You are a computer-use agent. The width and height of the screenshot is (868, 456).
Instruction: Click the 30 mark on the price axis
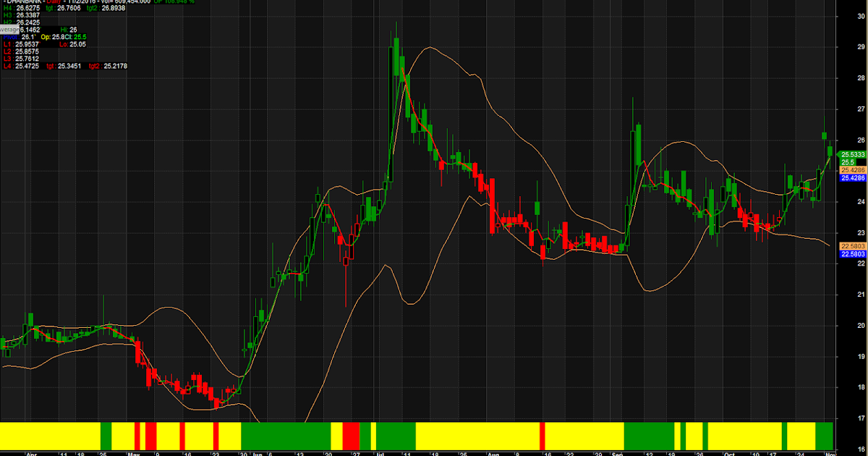pos(861,16)
